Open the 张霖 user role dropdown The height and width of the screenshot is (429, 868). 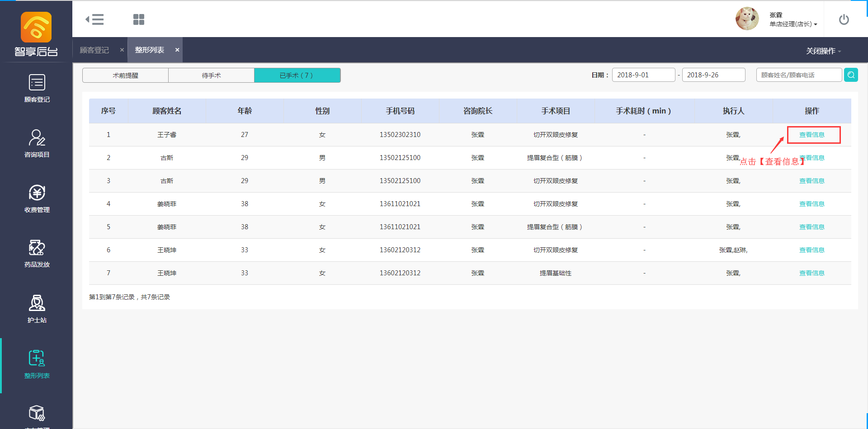793,19
